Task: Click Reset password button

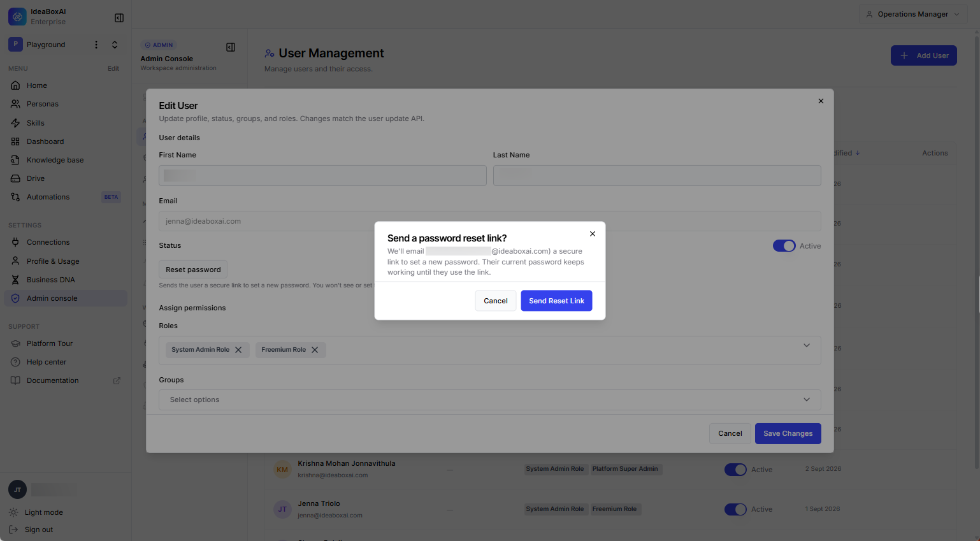Action: point(193,270)
